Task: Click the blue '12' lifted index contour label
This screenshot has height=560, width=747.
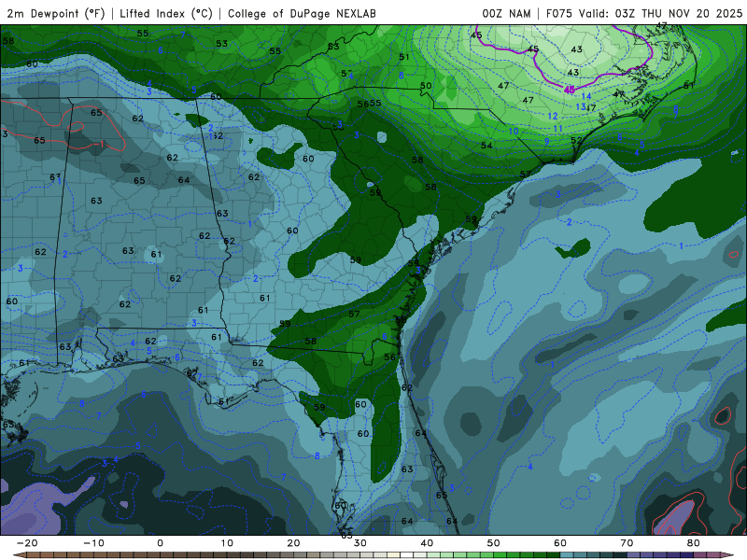Action: [553, 116]
